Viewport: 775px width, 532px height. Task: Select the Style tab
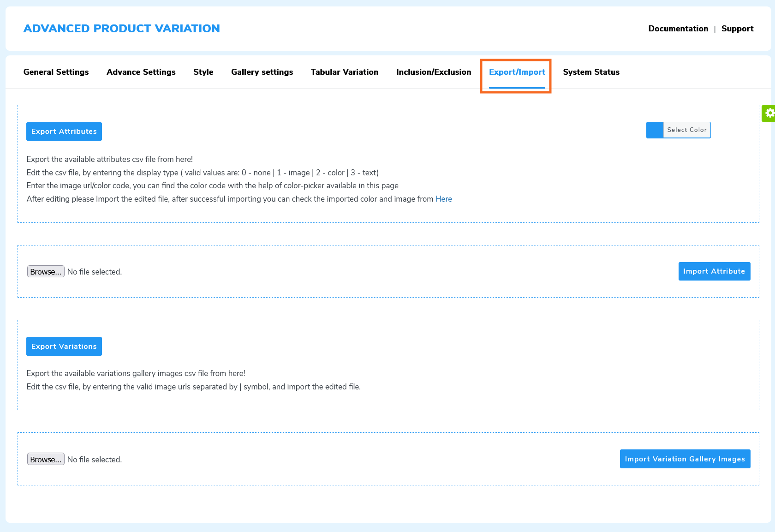coord(203,72)
